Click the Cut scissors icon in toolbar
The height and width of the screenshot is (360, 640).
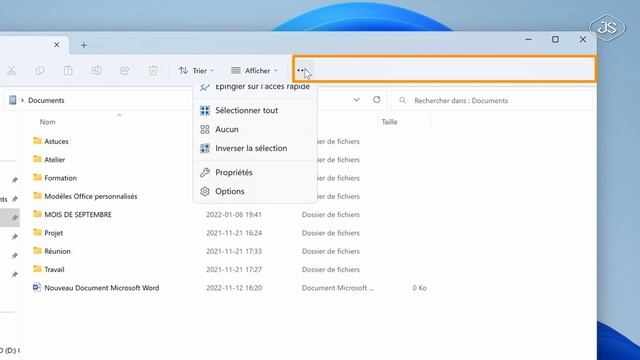coord(11,71)
